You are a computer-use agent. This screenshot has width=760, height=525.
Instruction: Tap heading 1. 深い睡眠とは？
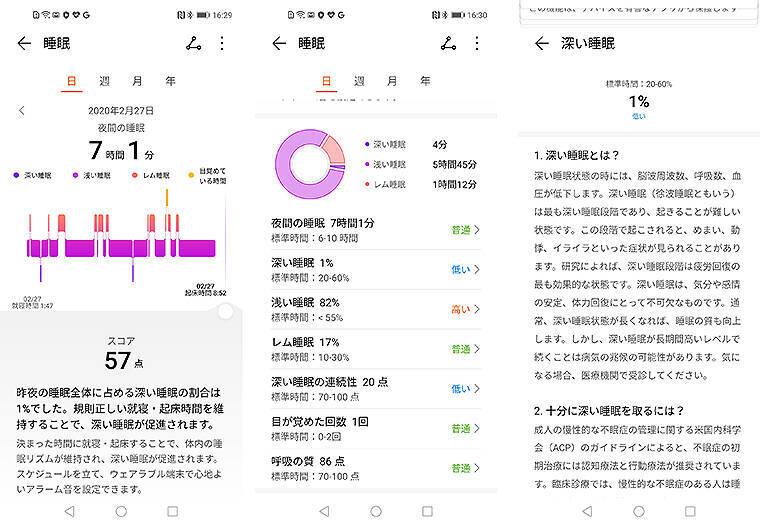pyautogui.click(x=577, y=155)
